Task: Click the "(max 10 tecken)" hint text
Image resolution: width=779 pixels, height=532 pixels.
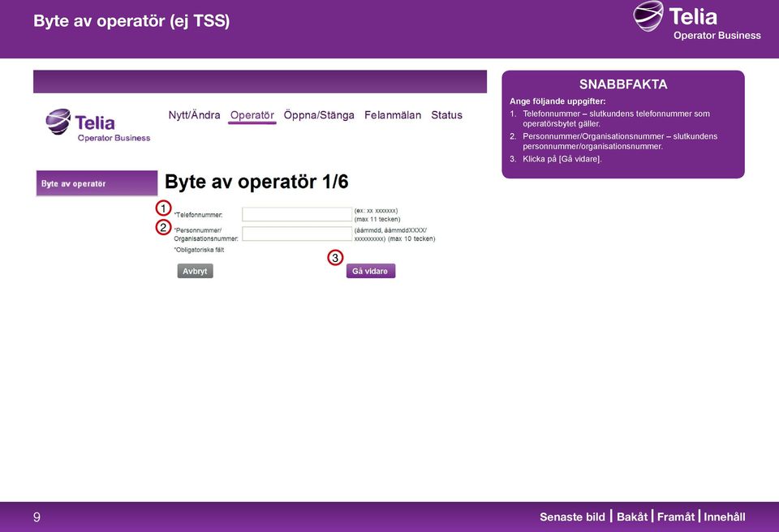Action: [411, 239]
